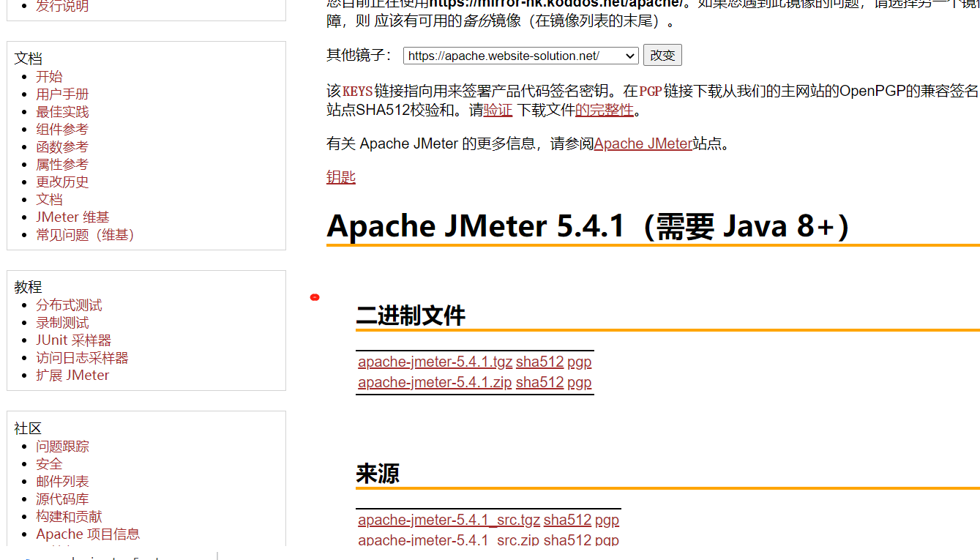Open pgp signature for apache-jmeter-5.4.1.tgz
980x560 pixels.
point(580,362)
